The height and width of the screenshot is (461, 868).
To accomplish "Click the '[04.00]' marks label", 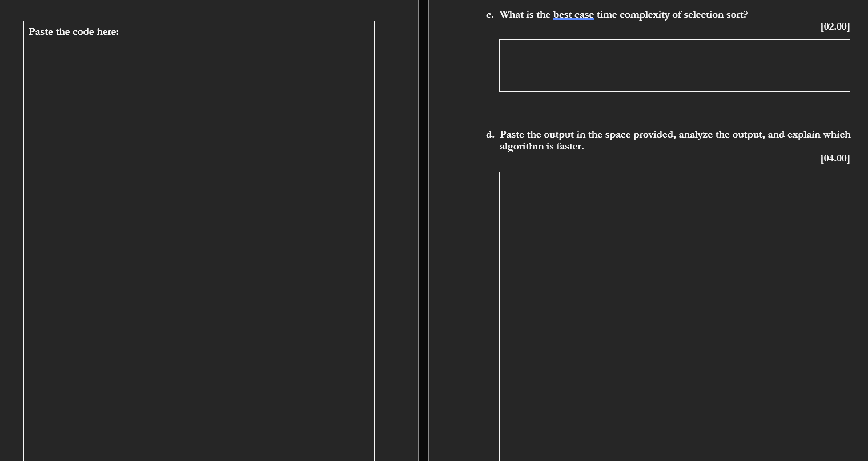I will pyautogui.click(x=835, y=159).
